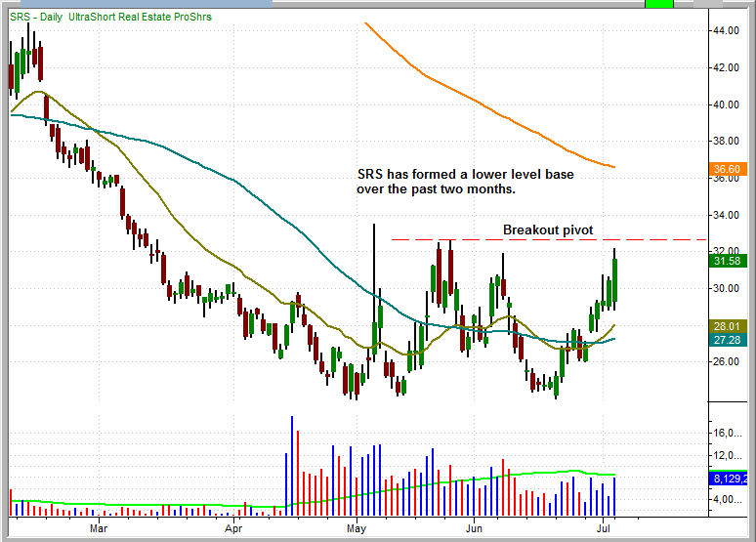Image resolution: width=756 pixels, height=542 pixels.
Task: Click the Mar label on date axis
Action: (x=98, y=529)
